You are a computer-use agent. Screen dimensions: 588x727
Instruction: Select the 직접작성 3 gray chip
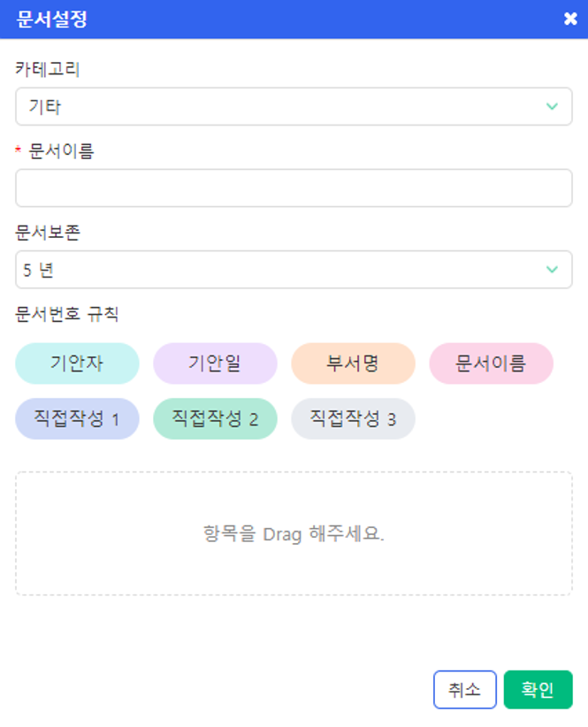(x=353, y=418)
